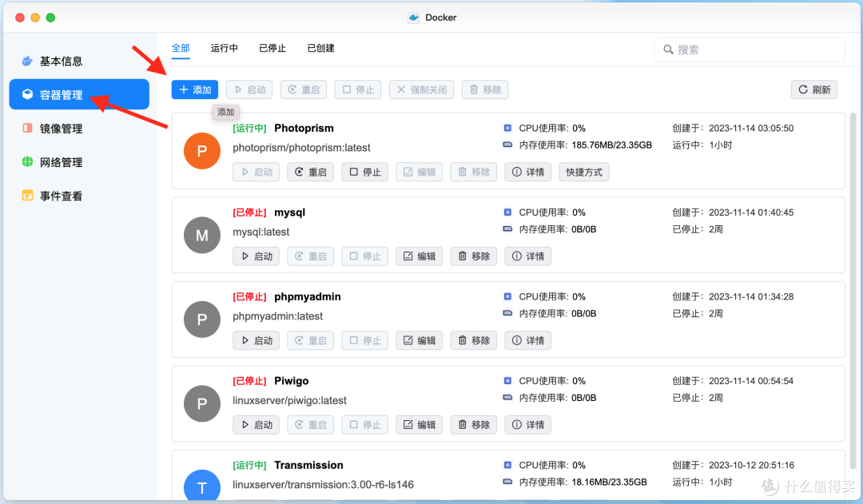The width and height of the screenshot is (863, 504).
Task: Switch to 运行中 tab
Action: (224, 49)
